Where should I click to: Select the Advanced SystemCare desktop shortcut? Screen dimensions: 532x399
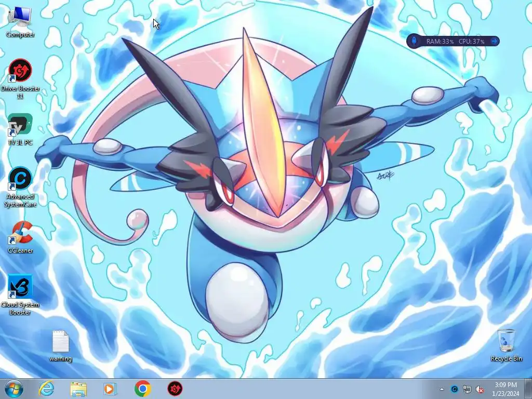[x=20, y=187]
